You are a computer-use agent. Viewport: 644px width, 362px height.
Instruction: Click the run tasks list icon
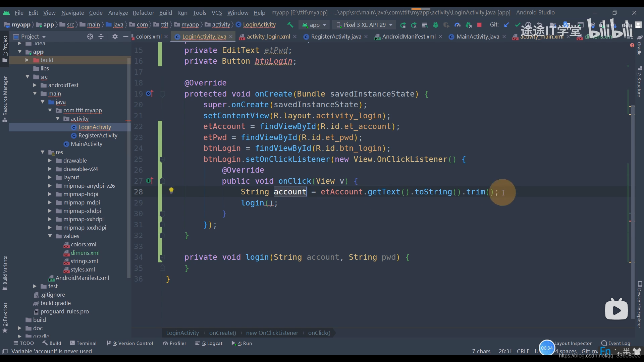click(x=425, y=25)
